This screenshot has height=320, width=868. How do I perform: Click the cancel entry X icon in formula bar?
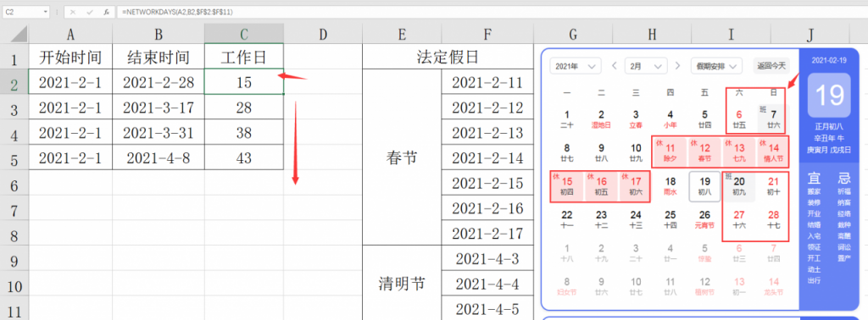[73, 12]
